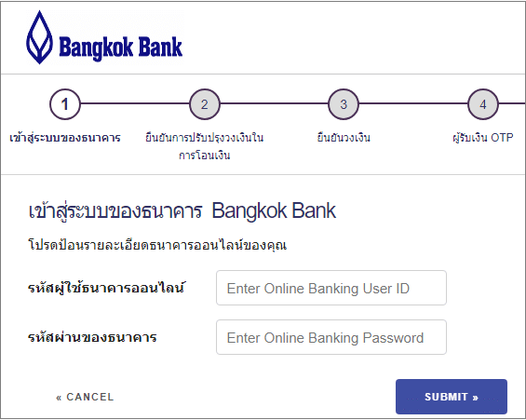The width and height of the screenshot is (526, 420).
Task: Click the ยืนยันการปรับปรุงวงเงินในการโอนเงิน step label
Action: tap(204, 146)
